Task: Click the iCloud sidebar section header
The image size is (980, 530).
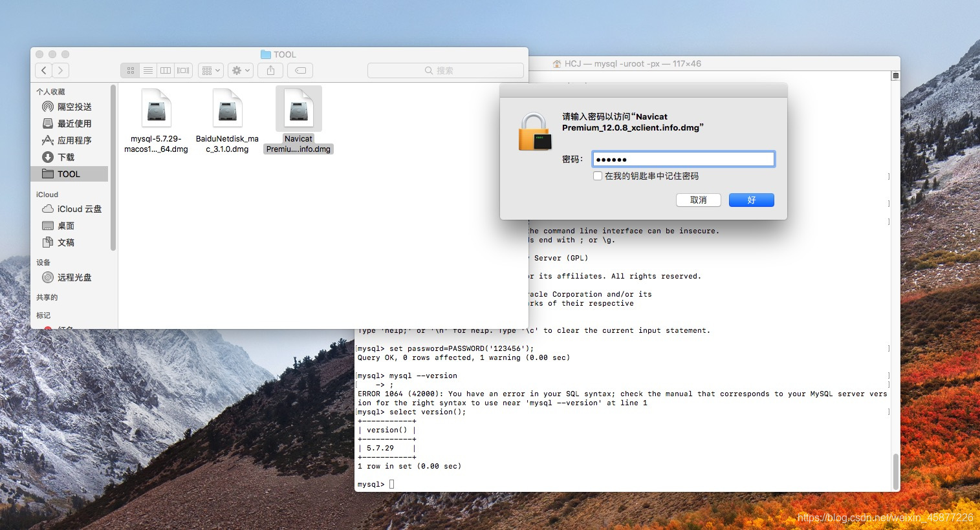Action: (x=47, y=195)
